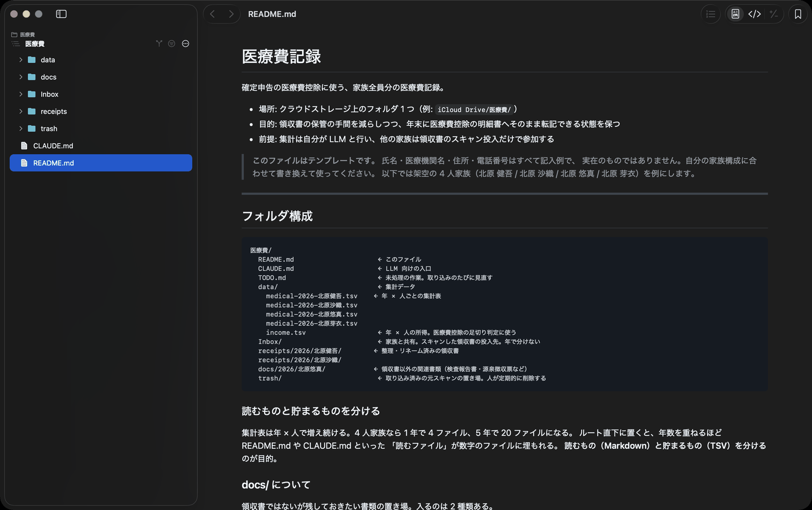Expand the receipts folder chevron
Screen dimensions: 812x510
[x=21, y=111]
